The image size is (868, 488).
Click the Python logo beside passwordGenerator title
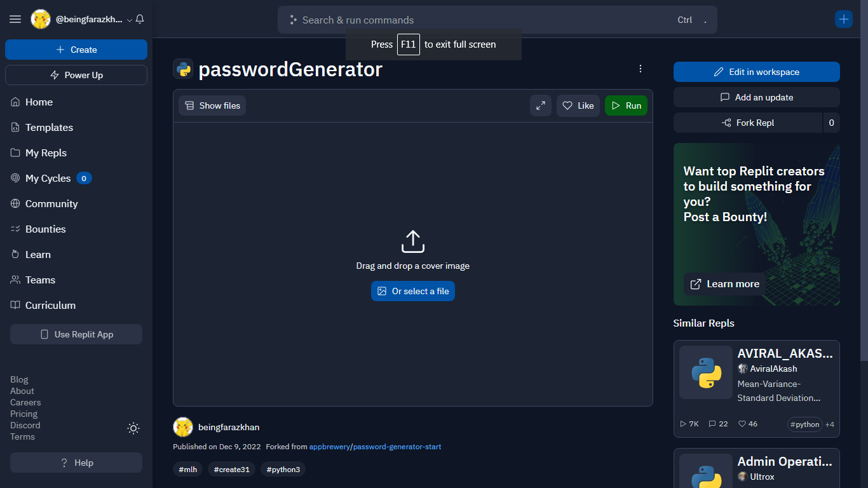(183, 69)
